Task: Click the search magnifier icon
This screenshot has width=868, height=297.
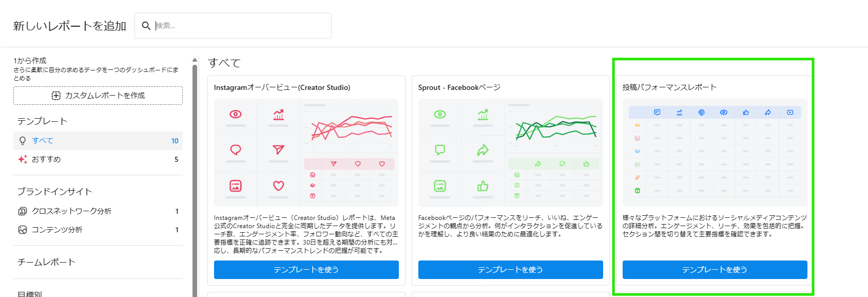Action: point(146,26)
